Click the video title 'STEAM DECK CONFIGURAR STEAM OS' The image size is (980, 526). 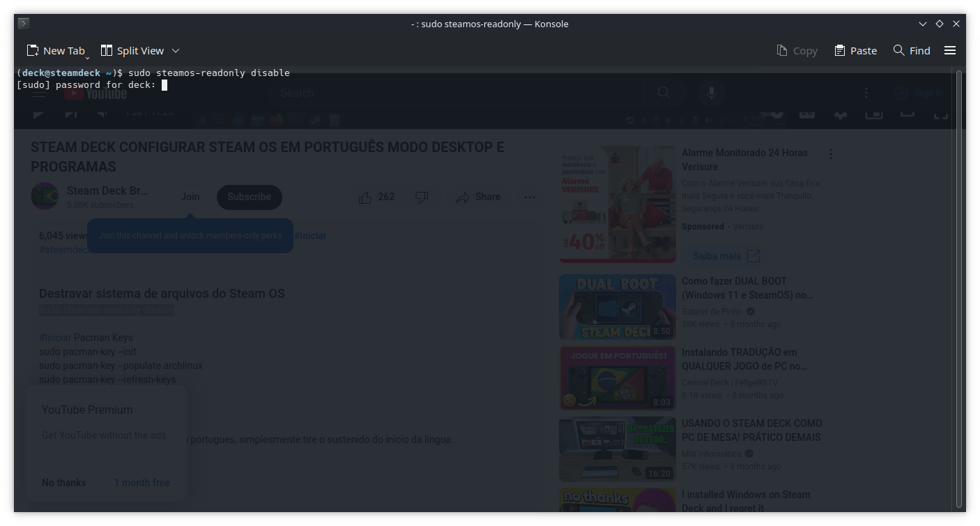[x=267, y=157]
